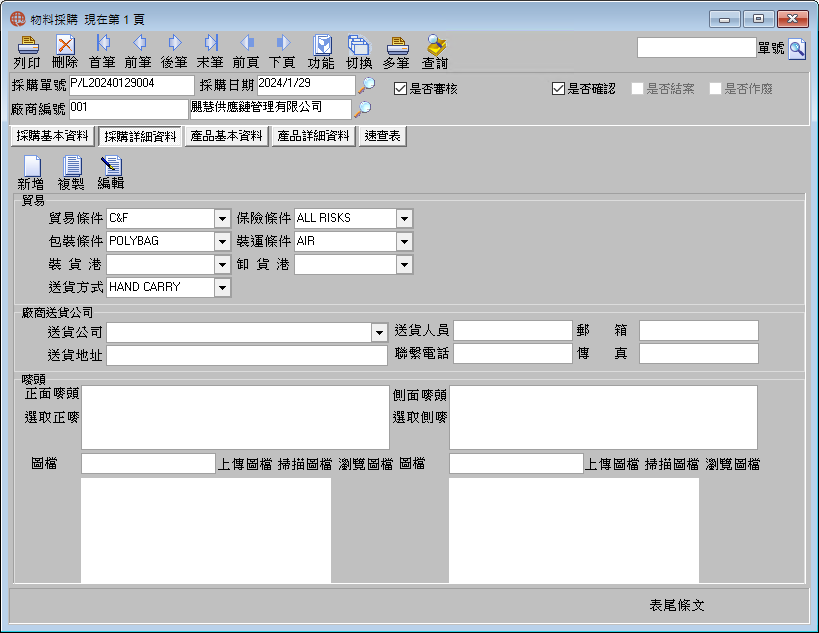Expand the 裝運條件 dropdown
Image resolution: width=819 pixels, height=633 pixels.
pos(404,242)
